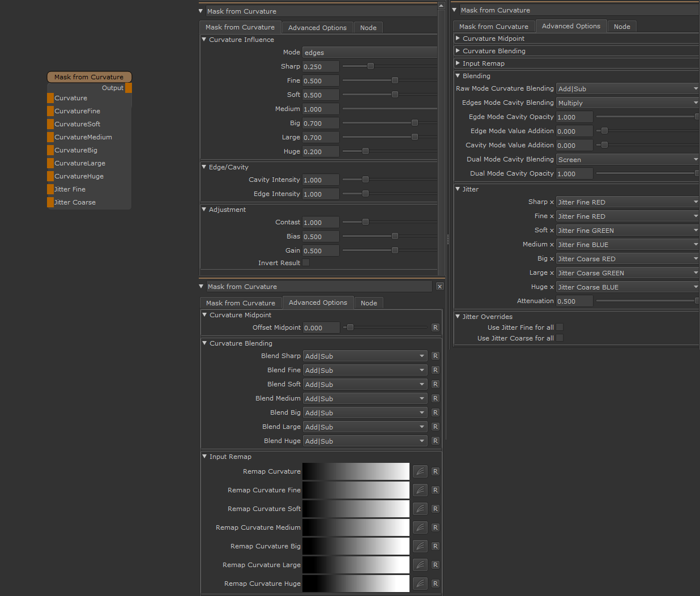700x596 pixels.
Task: Check Use Jitter Coarse for all
Action: pyautogui.click(x=560, y=338)
